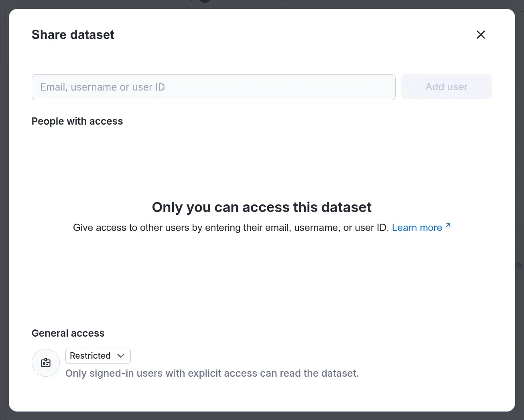Click Only you can access this dataset message

click(x=261, y=207)
